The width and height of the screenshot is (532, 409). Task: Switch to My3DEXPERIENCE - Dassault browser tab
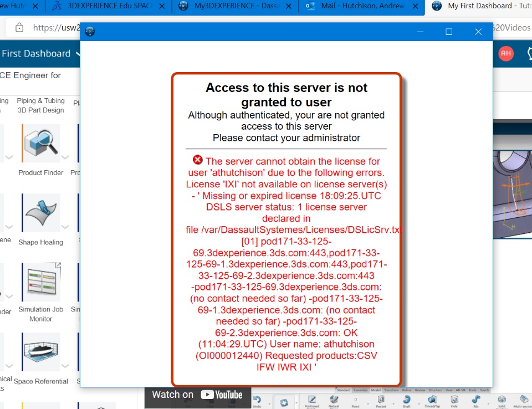click(x=236, y=6)
